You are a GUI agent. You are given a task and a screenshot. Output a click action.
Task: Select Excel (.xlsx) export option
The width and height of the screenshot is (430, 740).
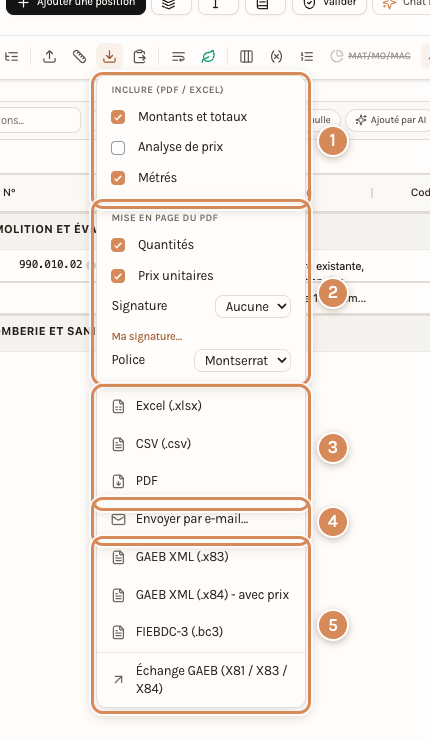[x=201, y=406]
